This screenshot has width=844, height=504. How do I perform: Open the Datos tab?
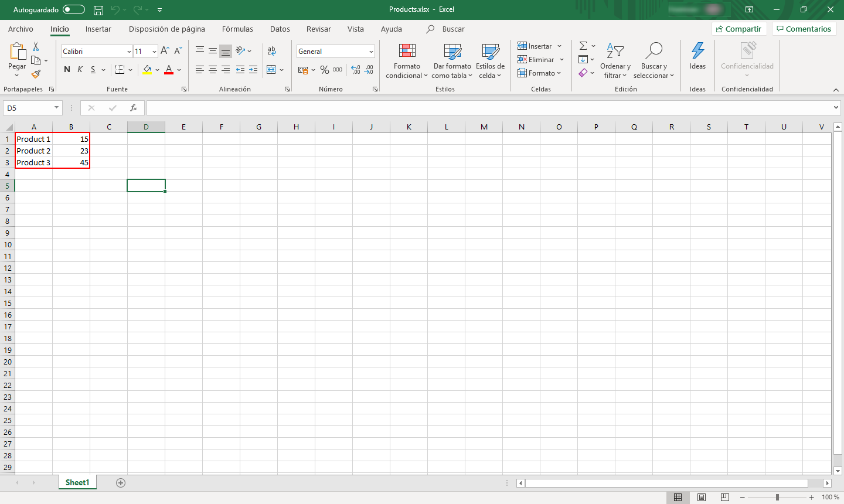point(280,29)
